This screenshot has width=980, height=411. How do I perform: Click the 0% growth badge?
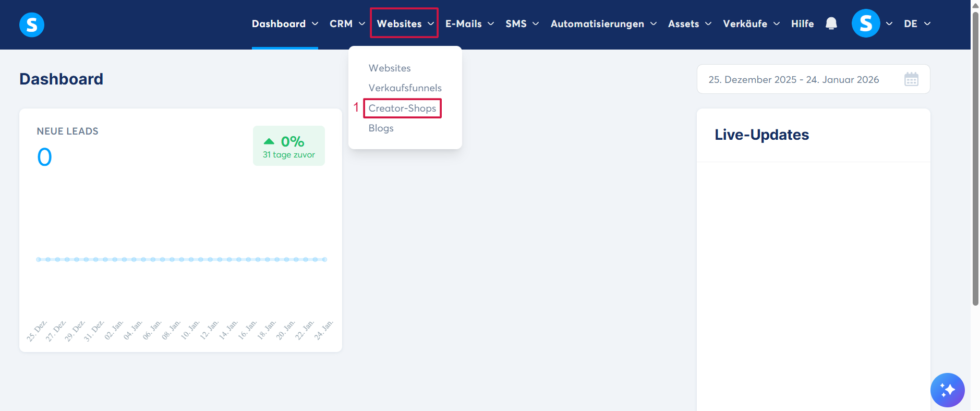tap(289, 146)
